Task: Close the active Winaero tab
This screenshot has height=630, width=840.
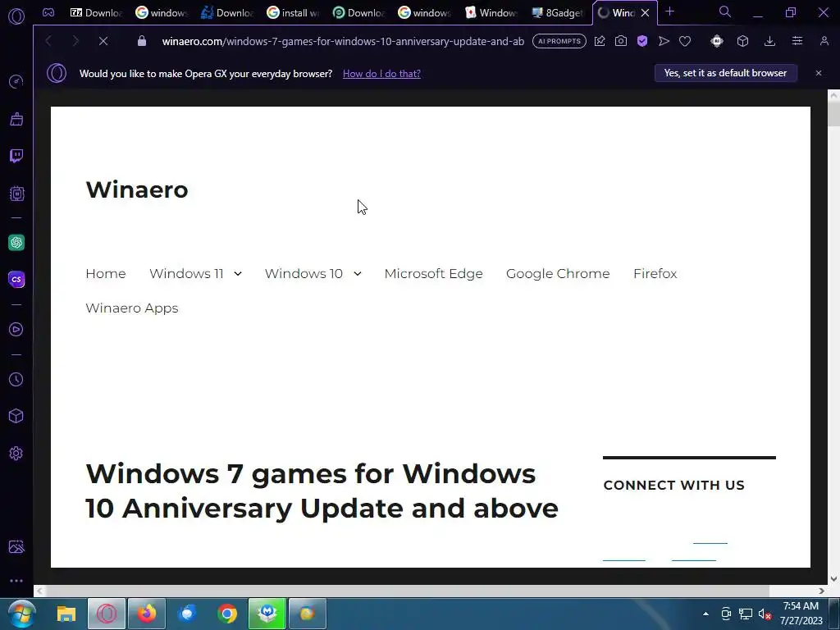Action: (x=646, y=13)
